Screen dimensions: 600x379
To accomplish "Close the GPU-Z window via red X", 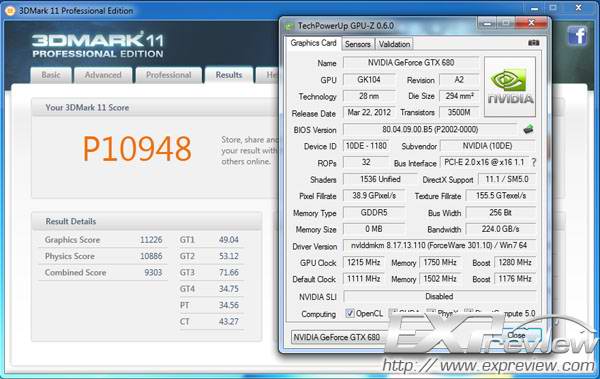I will 531,23.
